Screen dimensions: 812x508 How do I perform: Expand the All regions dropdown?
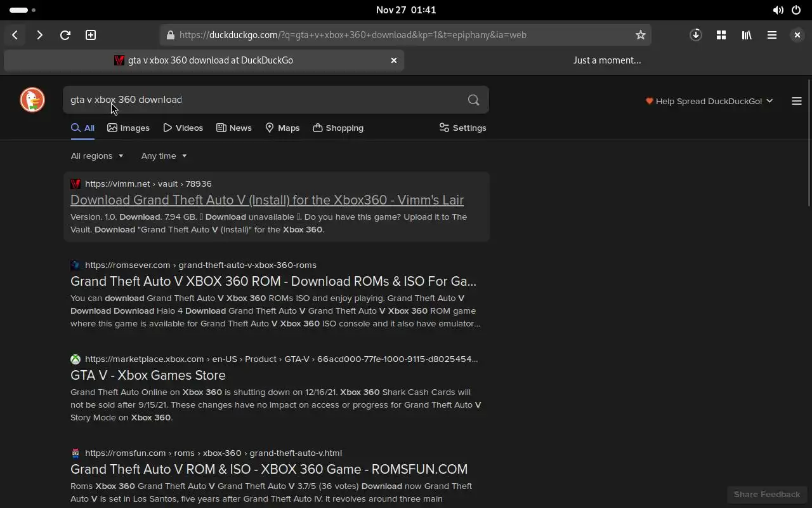tap(97, 156)
